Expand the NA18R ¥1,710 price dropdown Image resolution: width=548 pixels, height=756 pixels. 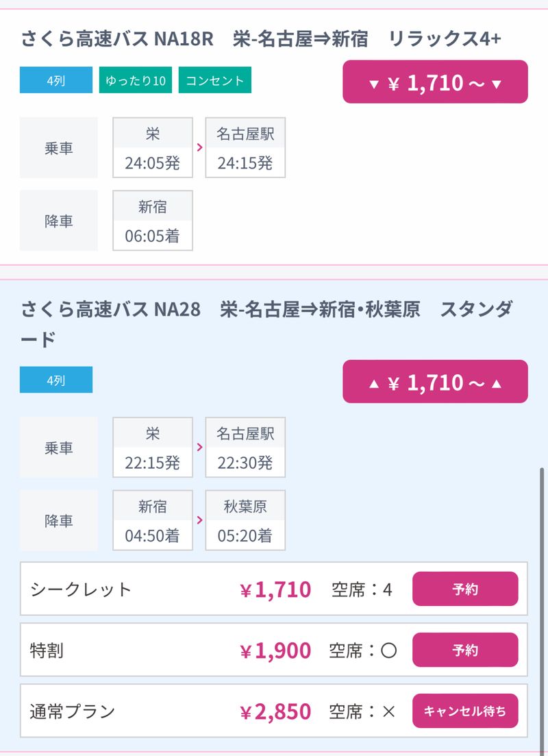(435, 82)
